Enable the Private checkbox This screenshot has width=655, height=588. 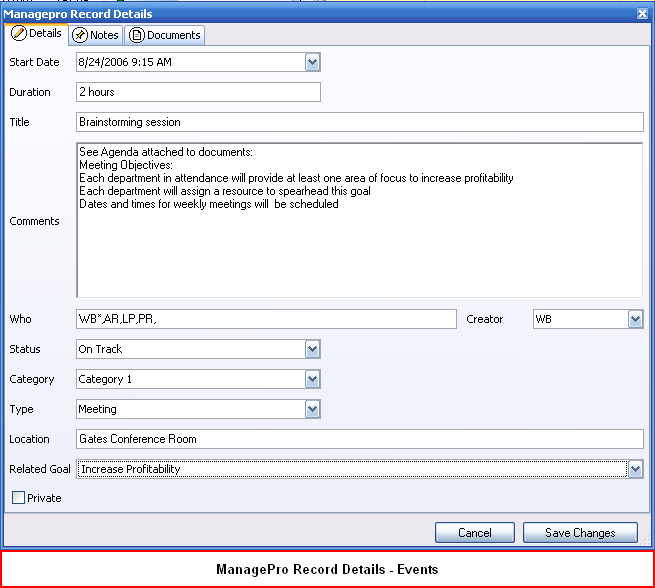[x=18, y=498]
